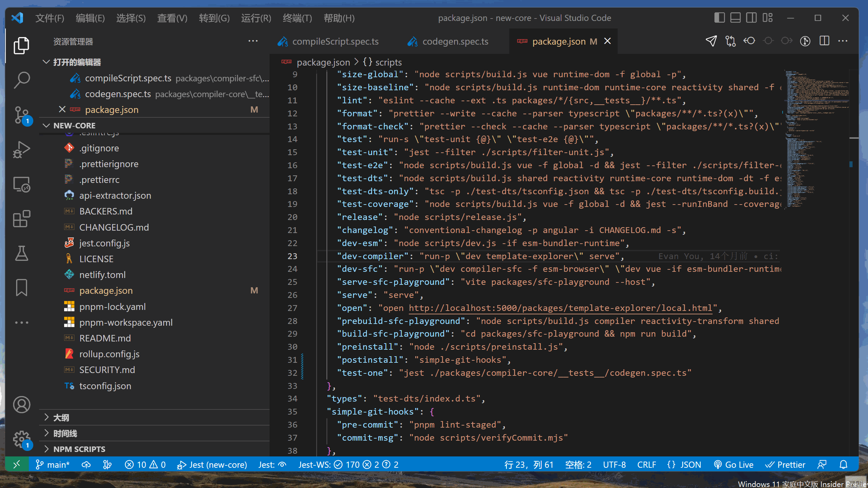Open the Explorer view in activity bar
868x488 pixels.
(21, 46)
